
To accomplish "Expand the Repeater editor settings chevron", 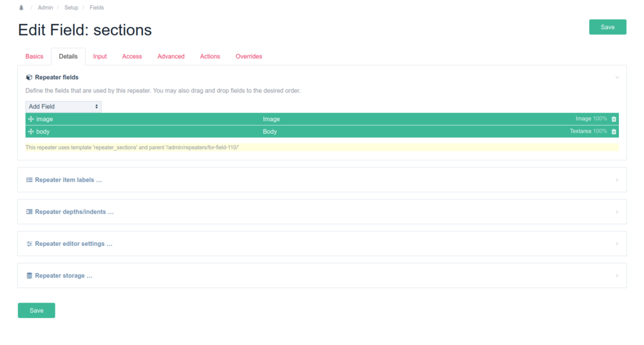I will [x=617, y=244].
